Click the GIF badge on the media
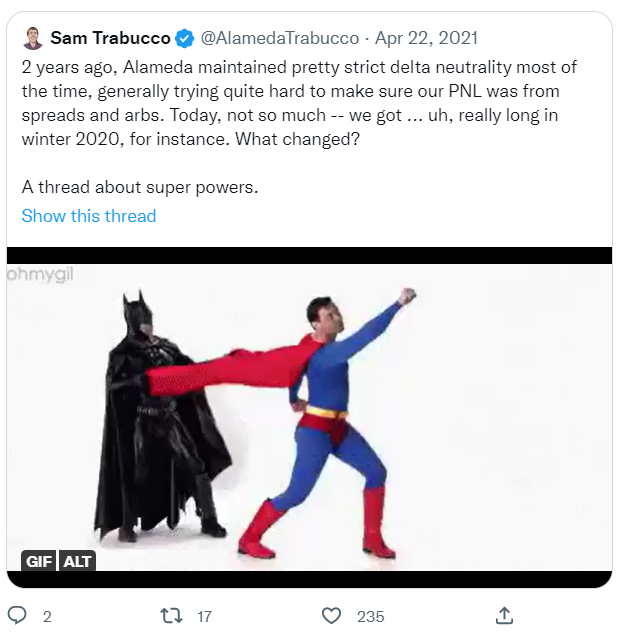The image size is (628, 640). pyautogui.click(x=39, y=561)
